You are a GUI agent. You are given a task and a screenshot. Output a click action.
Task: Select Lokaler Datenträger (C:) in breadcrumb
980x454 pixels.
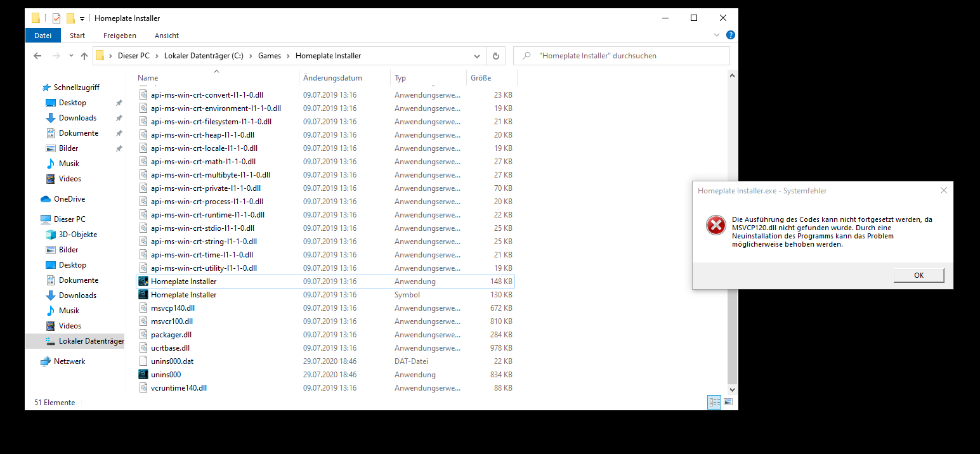coord(204,56)
